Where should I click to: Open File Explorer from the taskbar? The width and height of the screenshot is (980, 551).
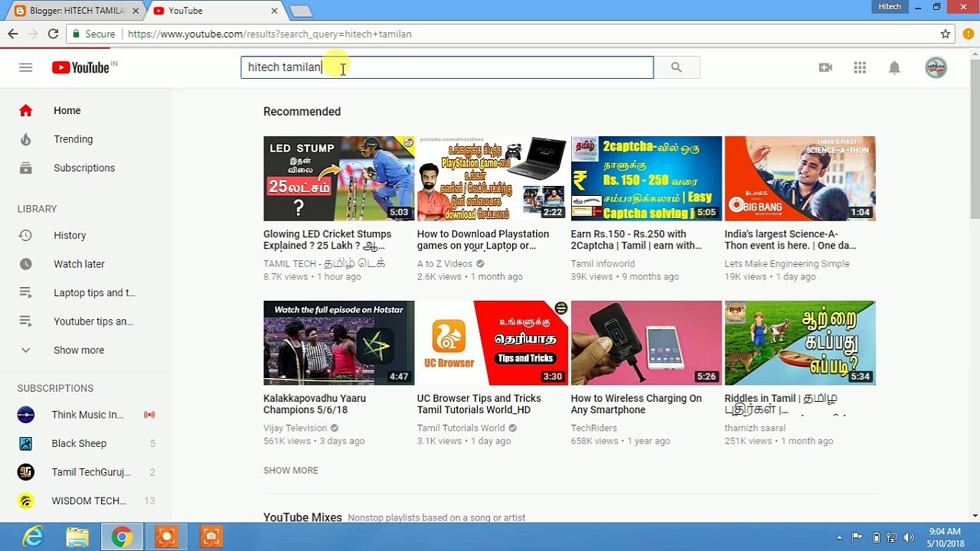point(77,537)
